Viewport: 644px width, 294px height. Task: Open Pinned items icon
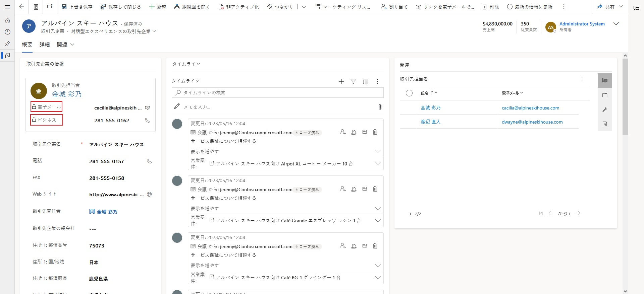tap(7, 44)
